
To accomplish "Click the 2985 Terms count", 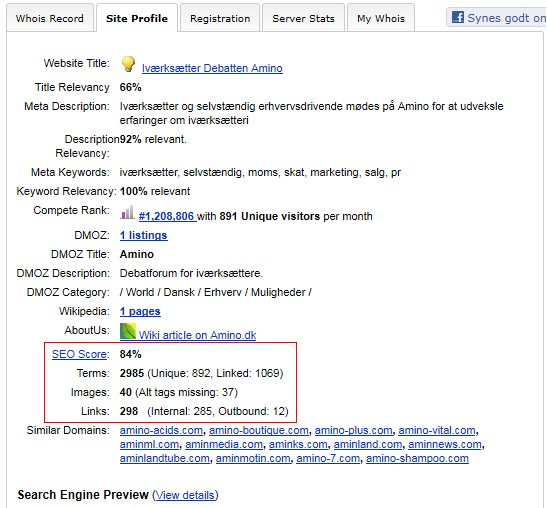I will click(132, 373).
